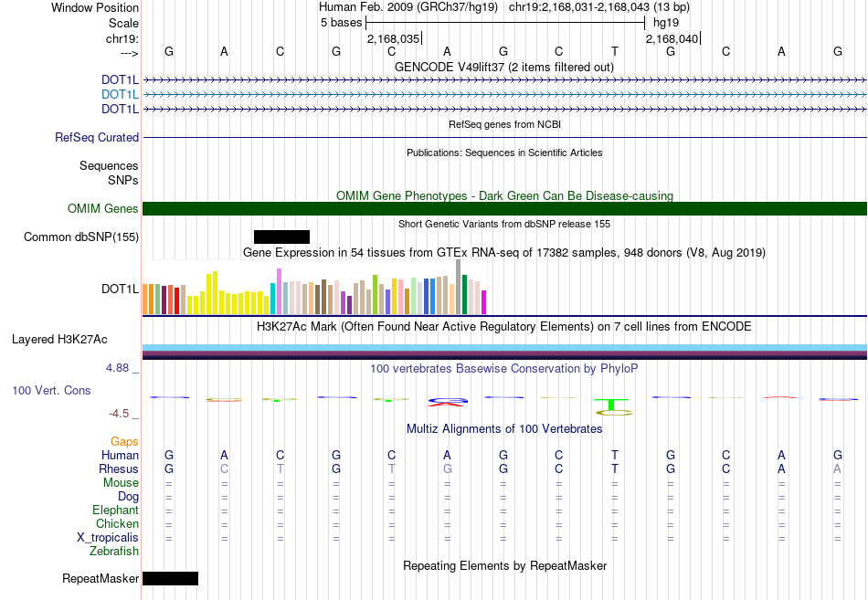Click the dark green bar in GTEx chart
The width and height of the screenshot is (868, 600).
(x=464, y=294)
